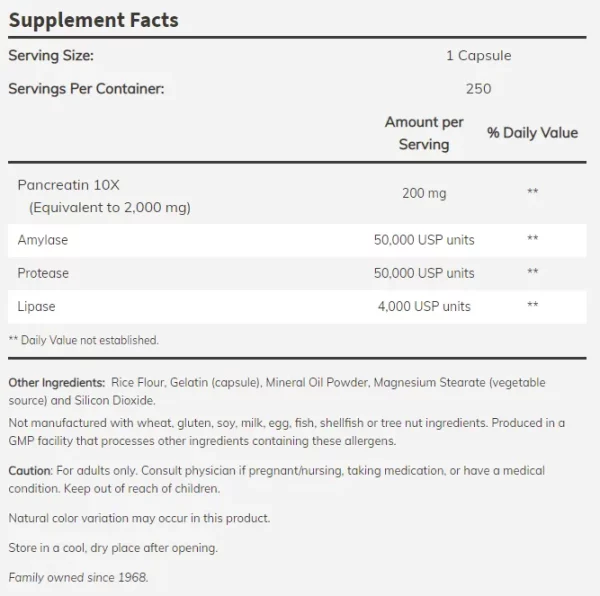Click the Daily Value not established footnote

click(83, 340)
